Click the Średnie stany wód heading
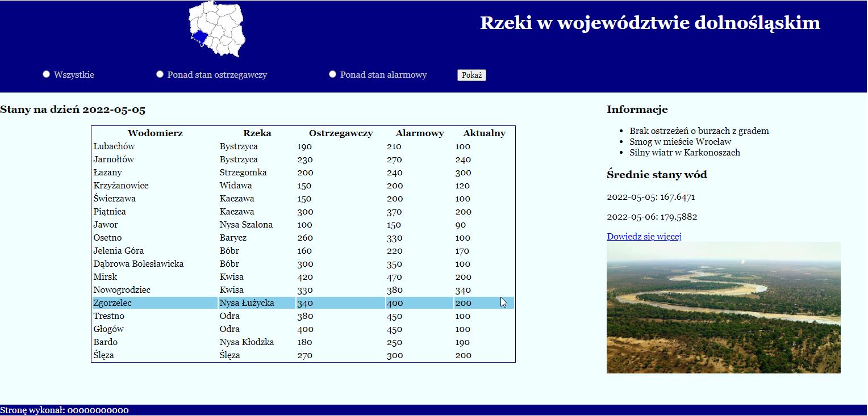This screenshot has height=416, width=868. pyautogui.click(x=657, y=175)
